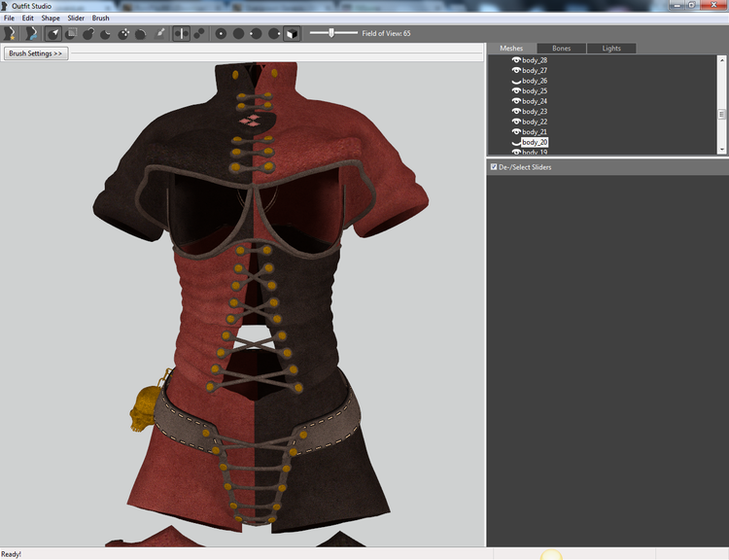Hide the body_24 mesh

point(516,101)
